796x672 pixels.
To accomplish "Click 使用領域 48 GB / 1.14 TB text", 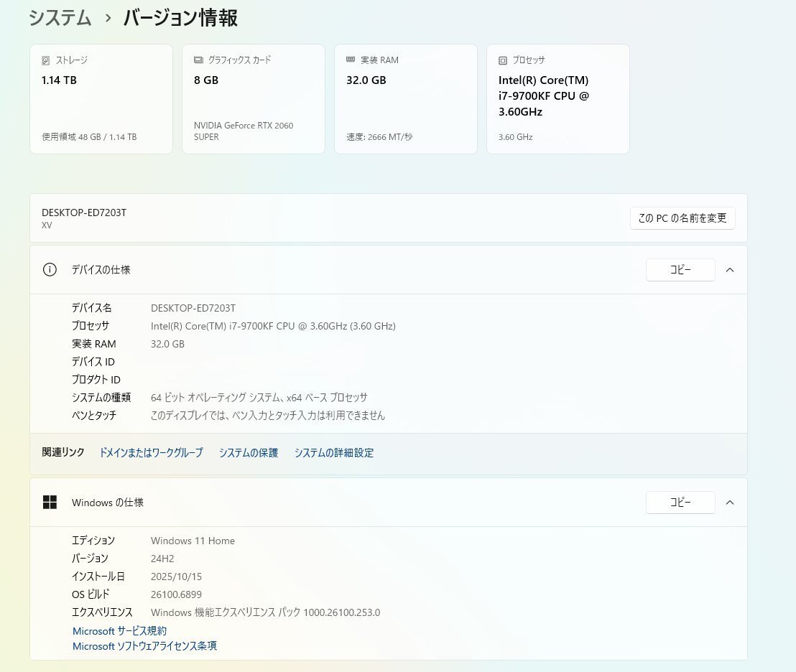I will [89, 137].
